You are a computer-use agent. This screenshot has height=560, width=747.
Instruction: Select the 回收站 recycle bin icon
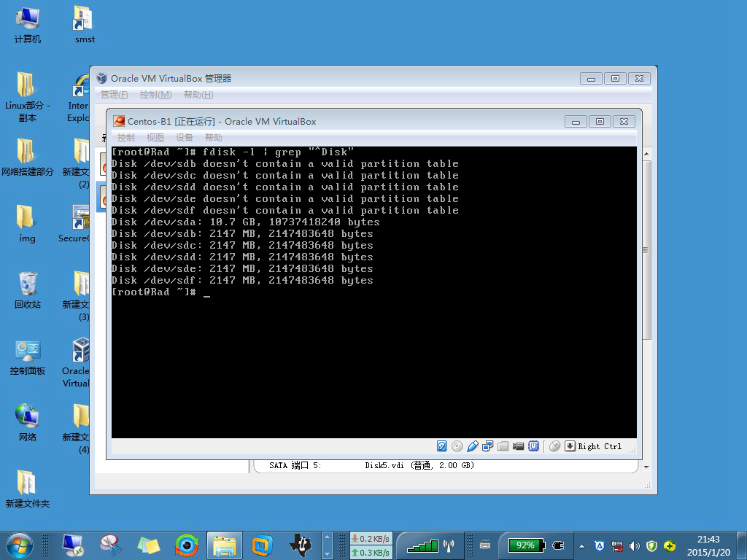27,290
